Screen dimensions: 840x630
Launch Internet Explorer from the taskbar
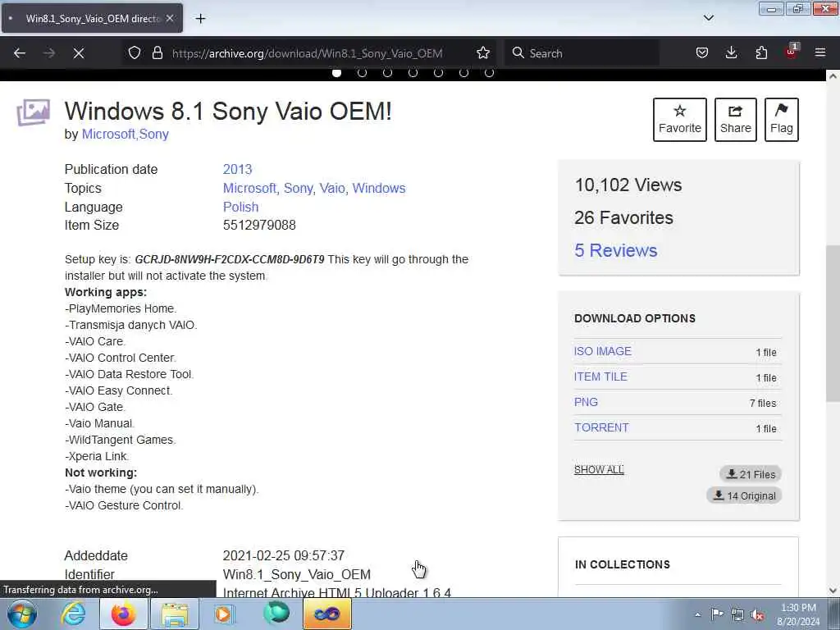[x=73, y=614]
